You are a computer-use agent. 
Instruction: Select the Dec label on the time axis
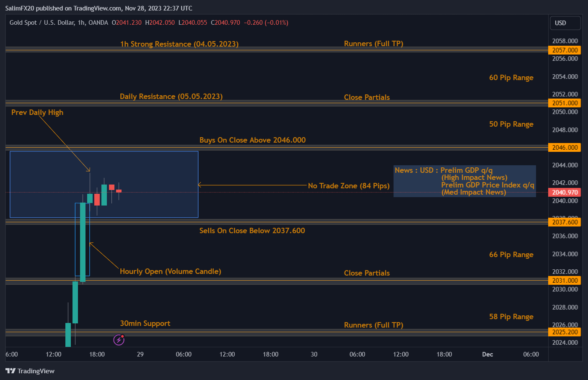click(x=487, y=354)
